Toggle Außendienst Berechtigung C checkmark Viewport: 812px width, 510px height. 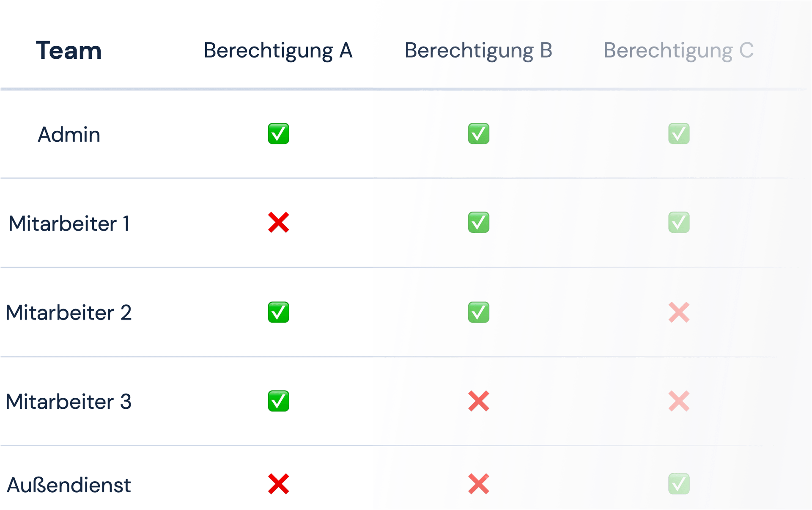(x=679, y=484)
